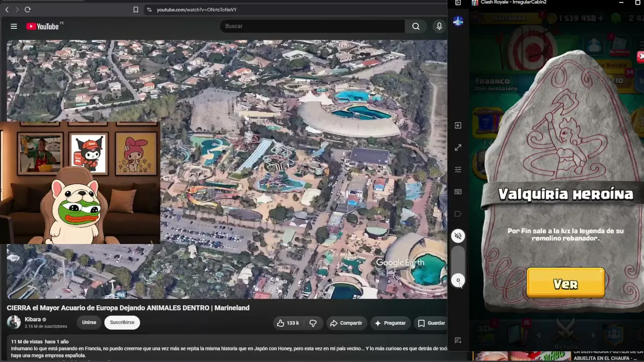The height and width of the screenshot is (362, 644).
Task: Click video title CIERRA el Mayor Acuario
Action: click(128, 308)
